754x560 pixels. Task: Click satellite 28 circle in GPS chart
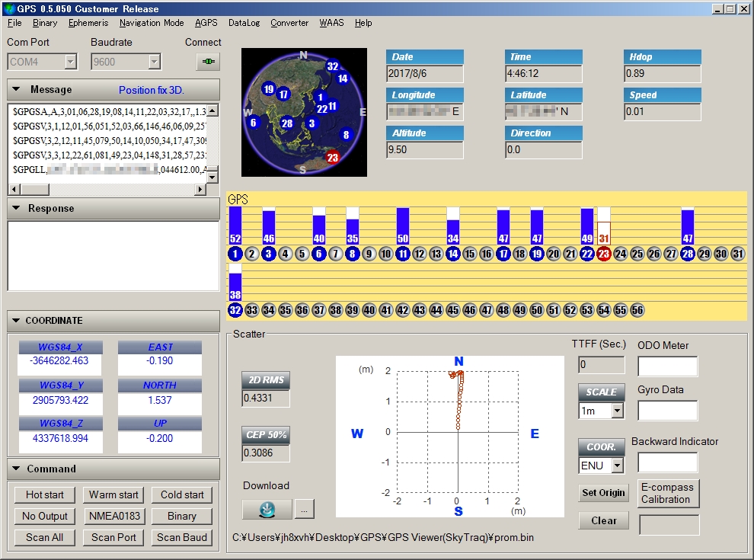click(688, 254)
